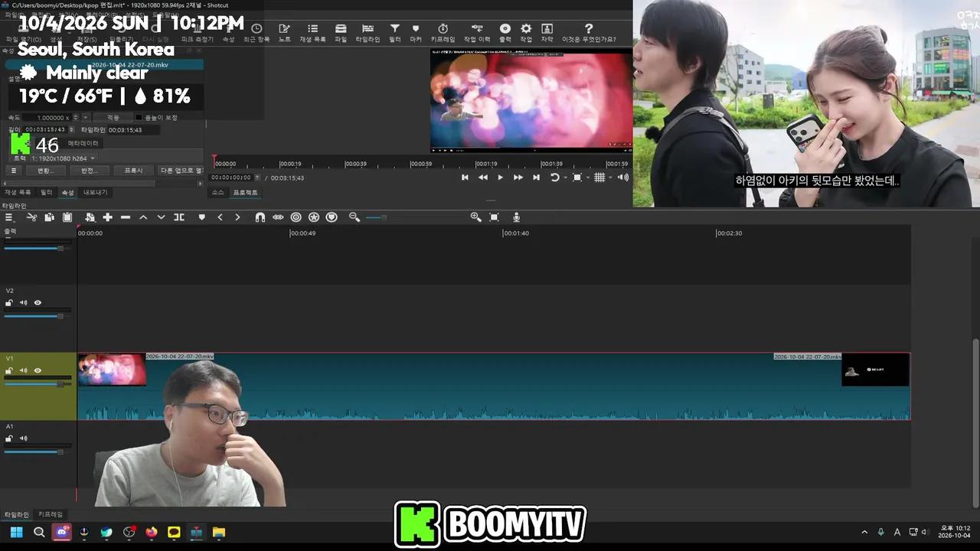The width and height of the screenshot is (980, 551).
Task: Toggle scrub while dragging eye icon
Action: 278,217
